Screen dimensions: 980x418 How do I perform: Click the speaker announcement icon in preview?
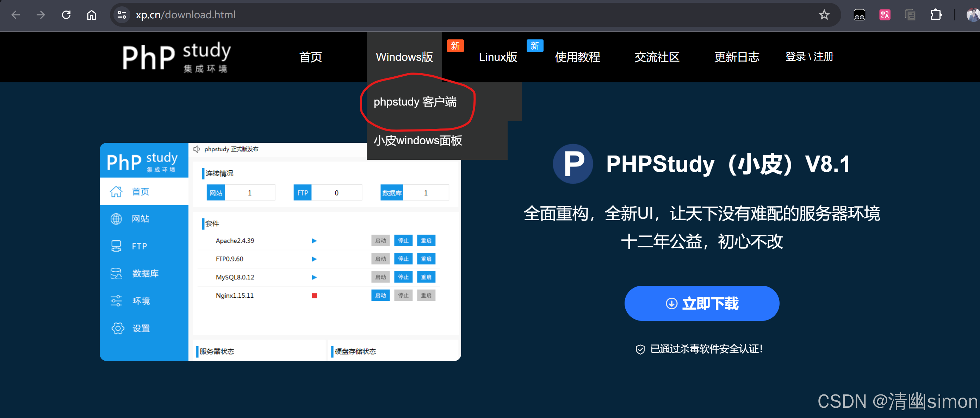click(x=197, y=149)
